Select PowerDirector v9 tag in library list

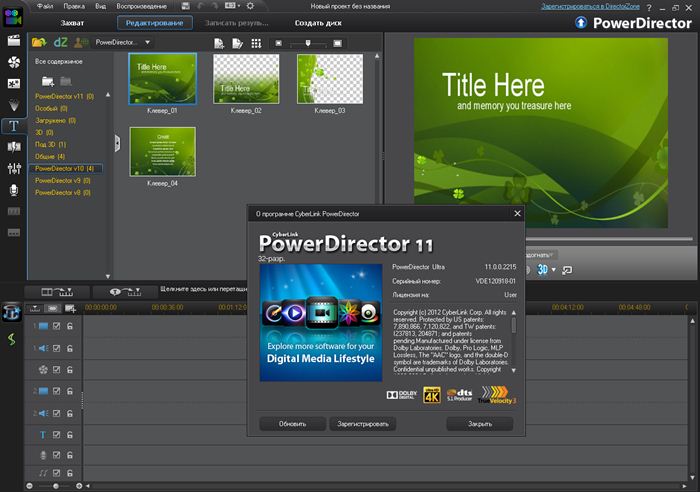coord(64,180)
